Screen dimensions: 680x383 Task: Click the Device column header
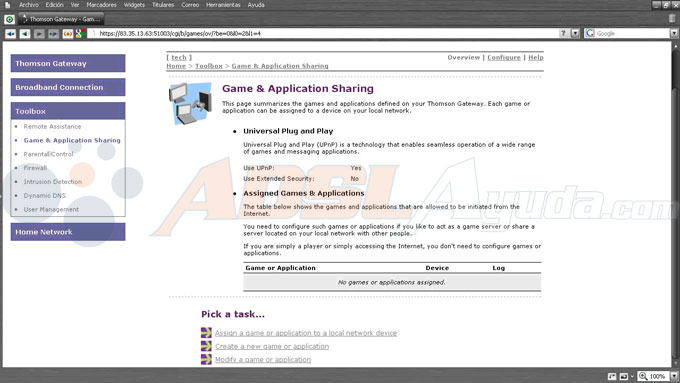tap(437, 268)
